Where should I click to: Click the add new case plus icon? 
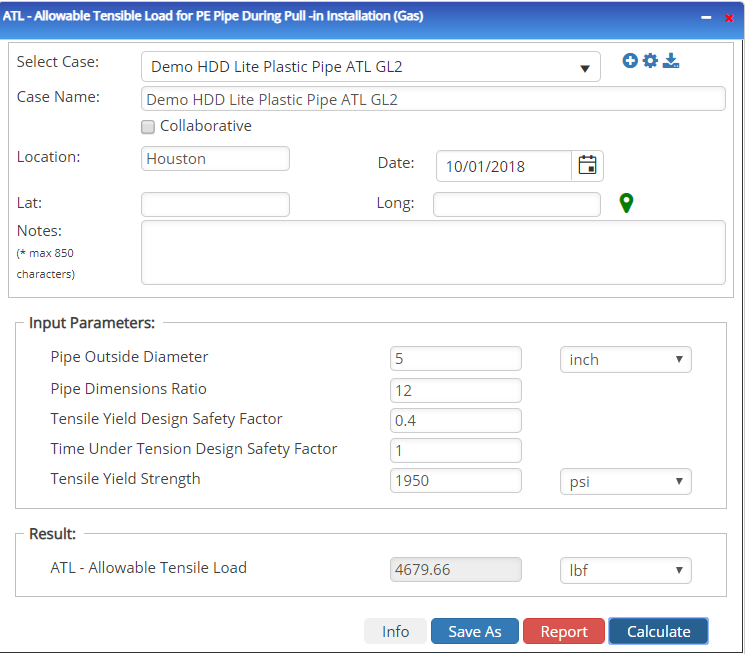(x=630, y=61)
